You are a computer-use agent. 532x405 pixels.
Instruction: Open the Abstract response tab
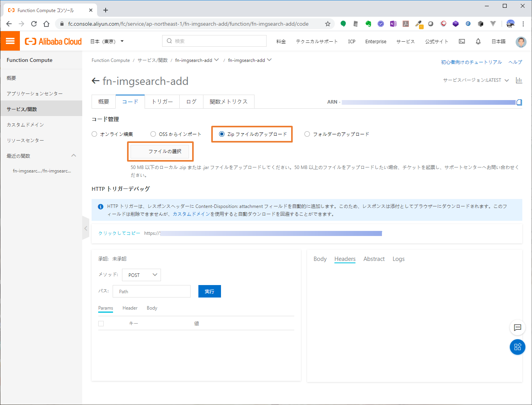(x=374, y=259)
